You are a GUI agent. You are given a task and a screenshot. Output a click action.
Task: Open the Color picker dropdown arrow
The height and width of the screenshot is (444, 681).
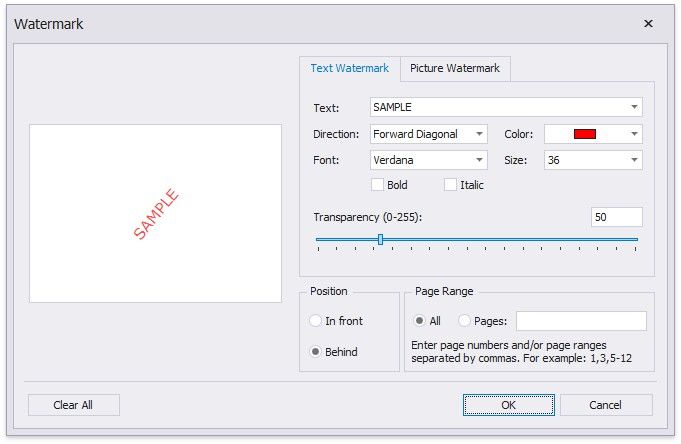[x=634, y=134]
